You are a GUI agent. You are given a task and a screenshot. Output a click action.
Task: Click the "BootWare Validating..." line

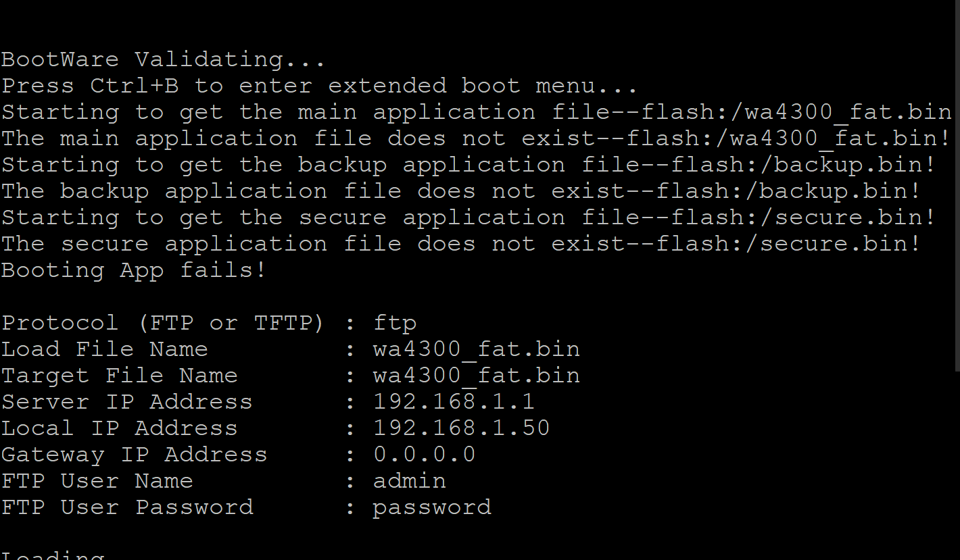pyautogui.click(x=163, y=59)
